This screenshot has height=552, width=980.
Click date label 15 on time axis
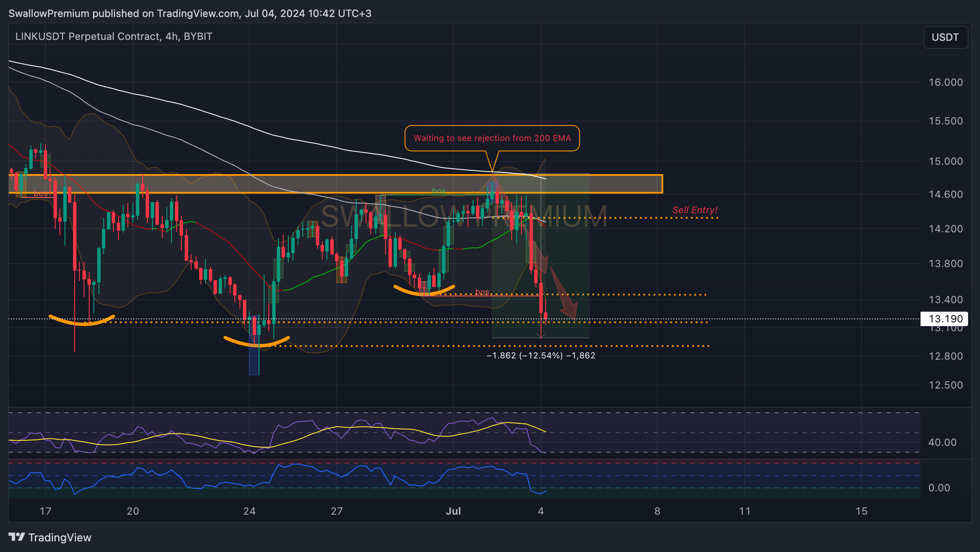(x=862, y=511)
